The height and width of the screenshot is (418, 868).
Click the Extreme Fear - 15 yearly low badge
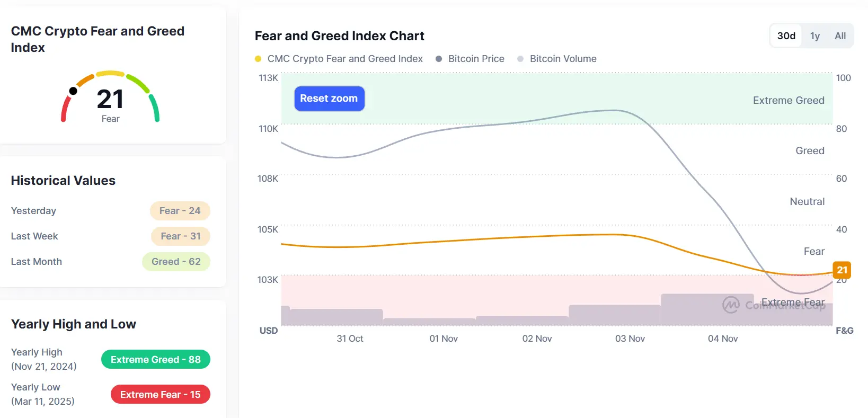160,395
